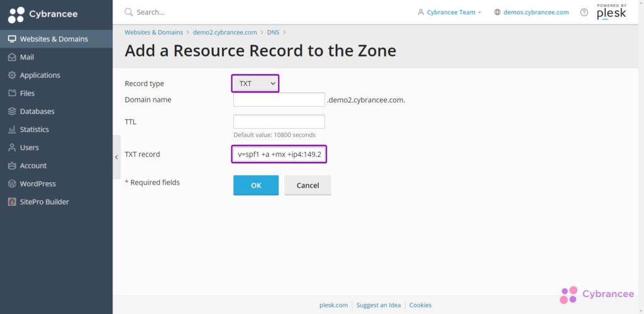This screenshot has width=644, height=314.
Task: Open the Mail section
Action: (x=56, y=57)
